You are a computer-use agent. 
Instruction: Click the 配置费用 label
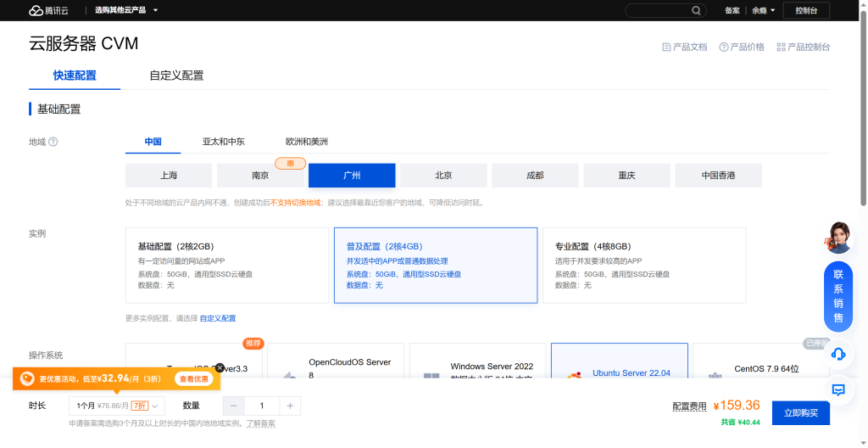pyautogui.click(x=689, y=406)
